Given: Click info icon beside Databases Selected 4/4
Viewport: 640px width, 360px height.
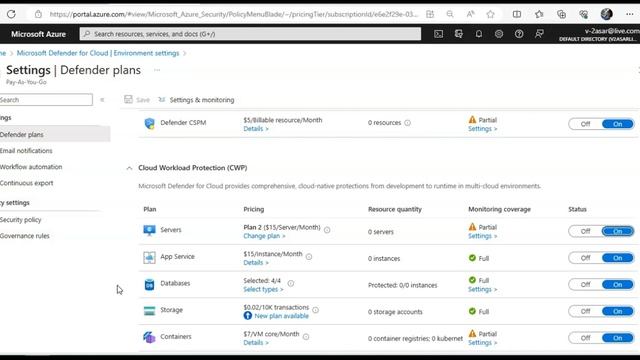Looking at the screenshot, I should point(291,283).
